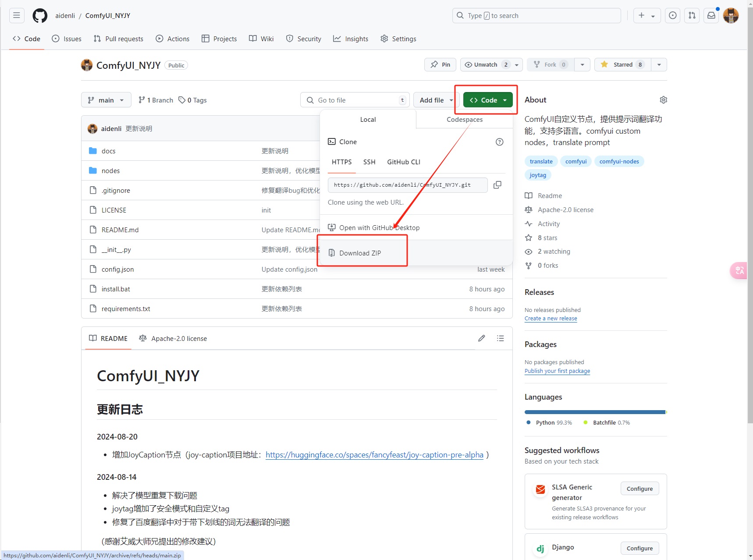Expand the star lists dropdown

tap(659, 64)
